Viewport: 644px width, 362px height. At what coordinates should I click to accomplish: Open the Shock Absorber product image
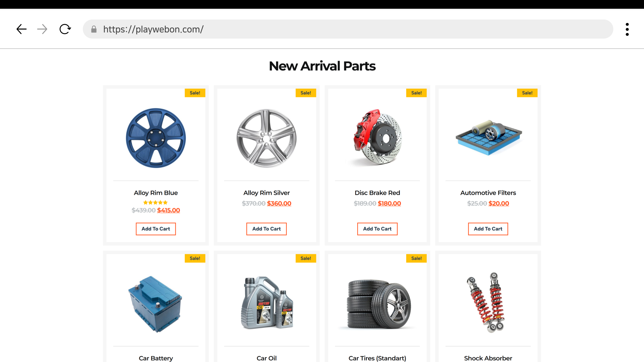(488, 302)
